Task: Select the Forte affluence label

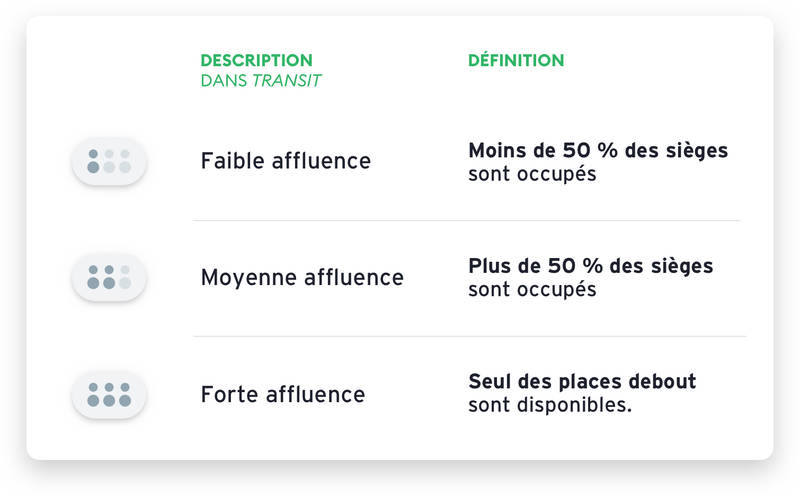Action: 283,394
